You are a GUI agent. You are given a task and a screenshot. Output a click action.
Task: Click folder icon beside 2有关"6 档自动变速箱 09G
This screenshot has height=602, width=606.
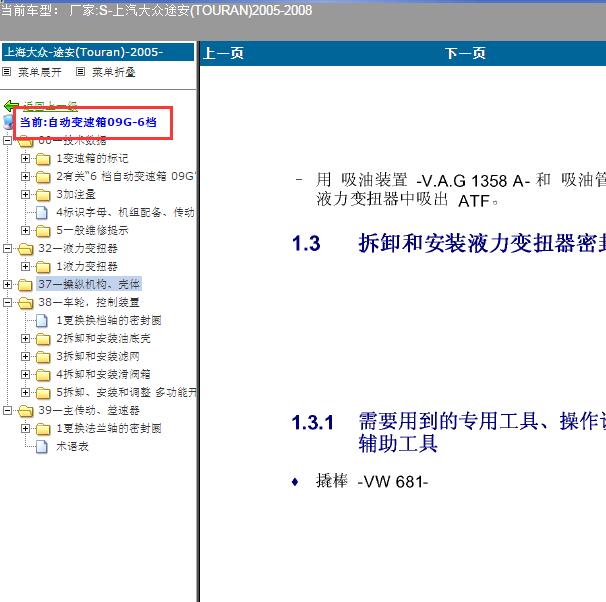click(x=43, y=177)
